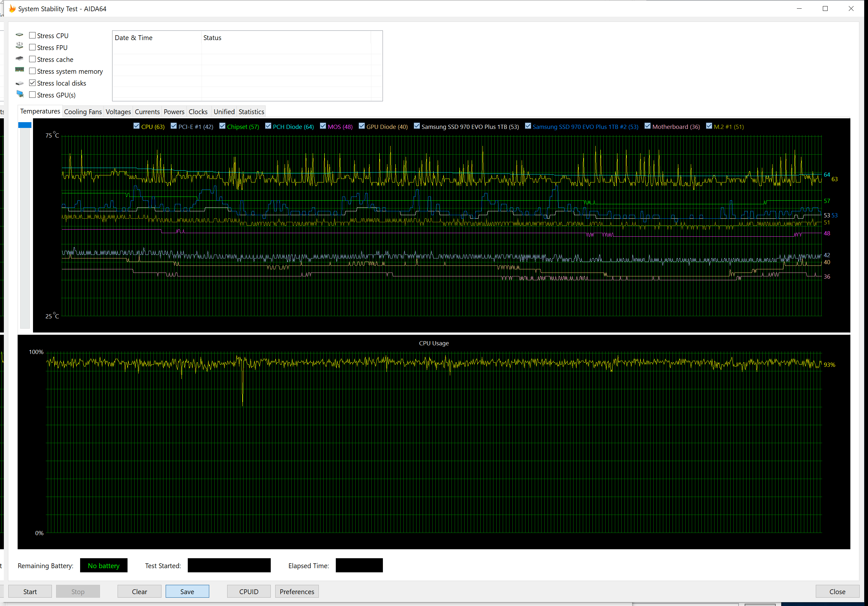Click the AIDA64 flame icon in title bar
868x606 pixels.
12,9
